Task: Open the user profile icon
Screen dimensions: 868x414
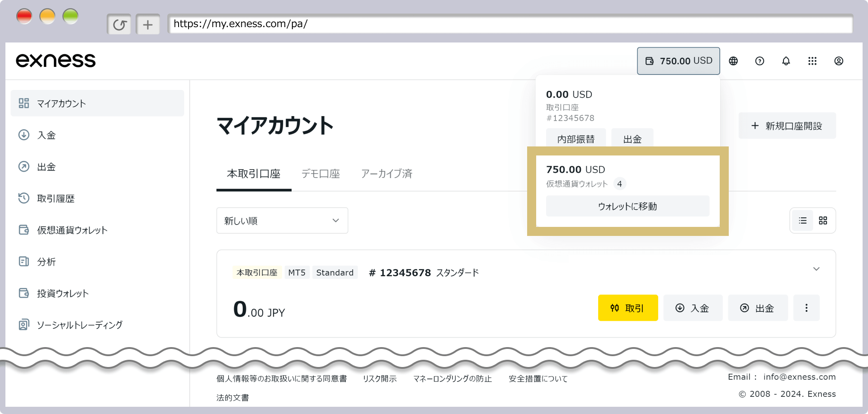Action: 839,61
